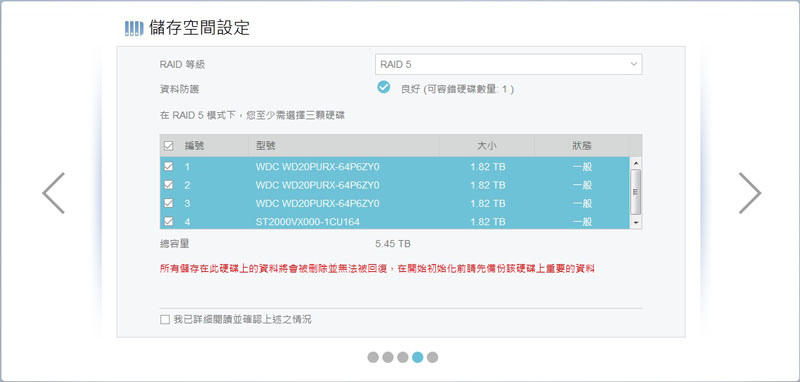Click the RAID 5 minimum three disks note
Image resolution: width=800 pixels, height=382 pixels.
(253, 116)
